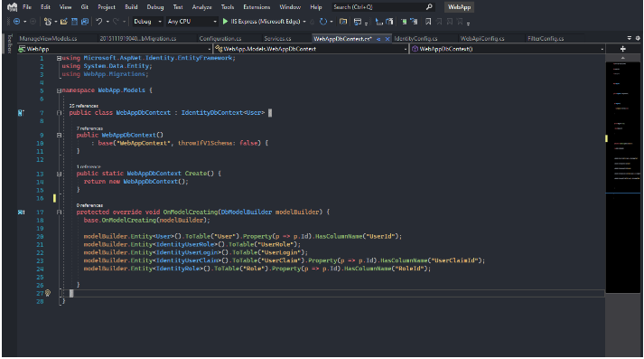Collapse the namespace WebApp.Models region
The width and height of the screenshot is (644, 359).
[59, 90]
